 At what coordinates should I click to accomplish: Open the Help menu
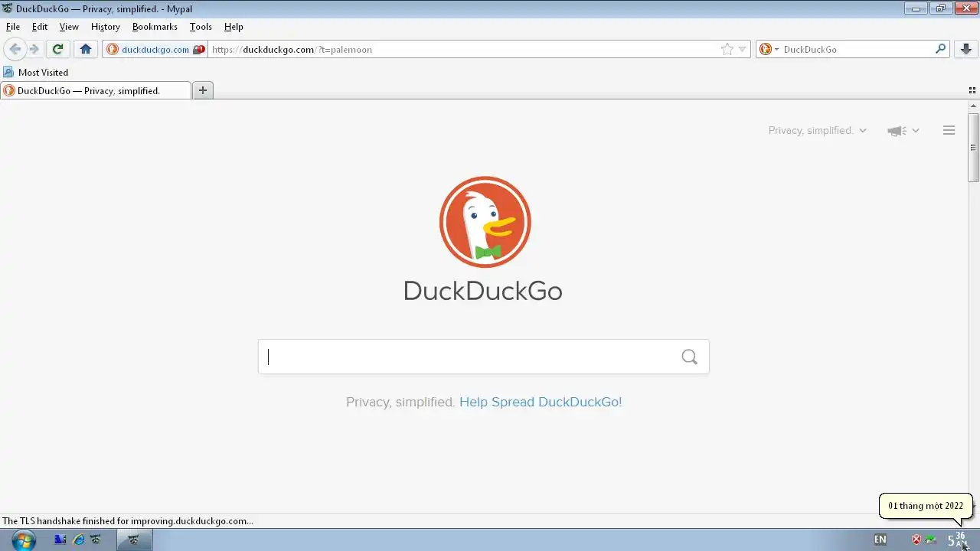(234, 26)
